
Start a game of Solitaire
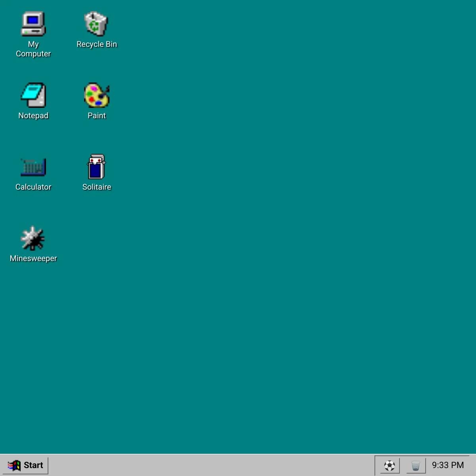pyautogui.click(x=96, y=167)
